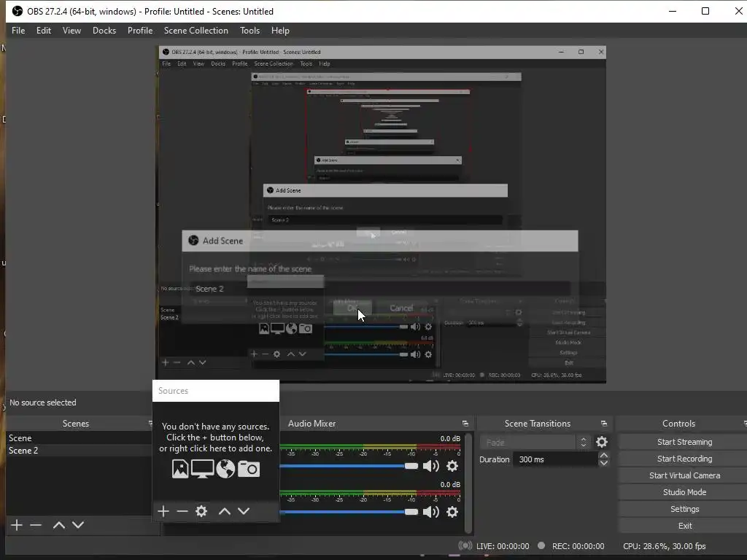The width and height of the screenshot is (747, 560).
Task: Click the 'No source selected' label
Action: [x=43, y=402]
